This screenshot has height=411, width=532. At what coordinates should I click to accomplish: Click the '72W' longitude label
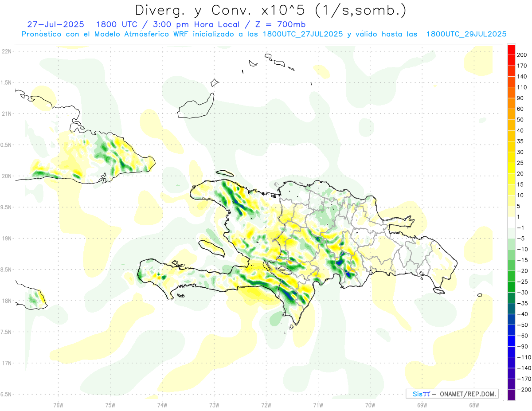[266, 405]
